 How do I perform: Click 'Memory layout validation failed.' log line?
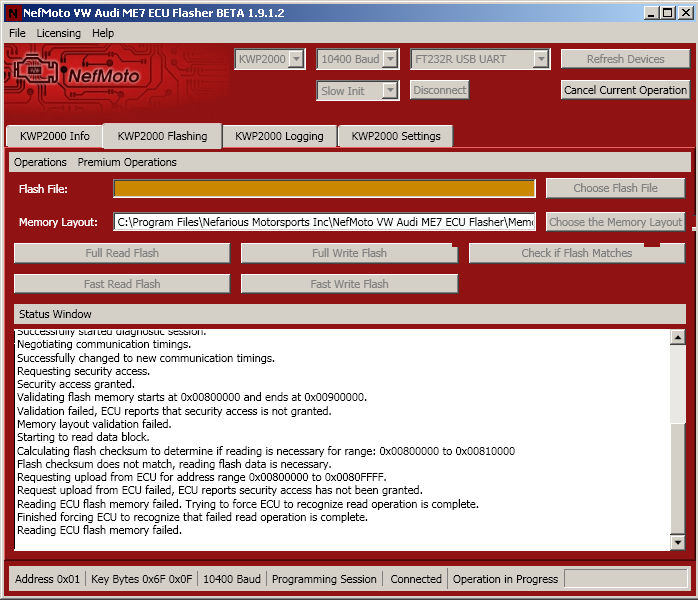pos(94,424)
